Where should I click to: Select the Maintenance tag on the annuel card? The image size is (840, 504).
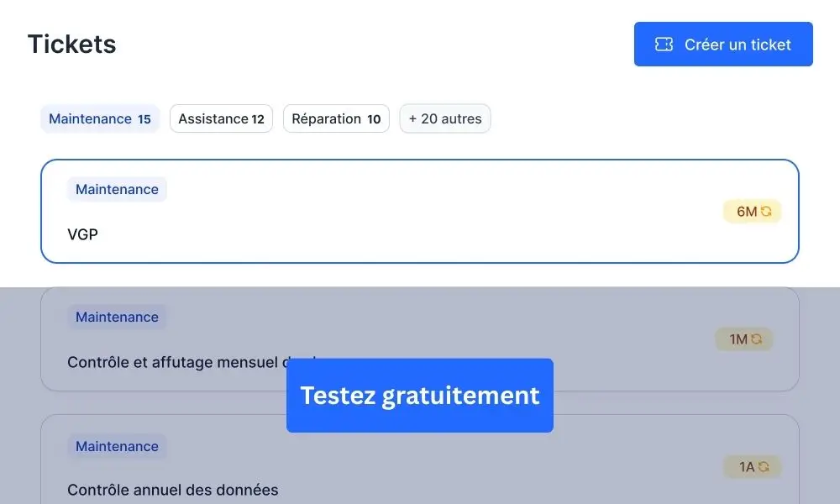pos(117,446)
